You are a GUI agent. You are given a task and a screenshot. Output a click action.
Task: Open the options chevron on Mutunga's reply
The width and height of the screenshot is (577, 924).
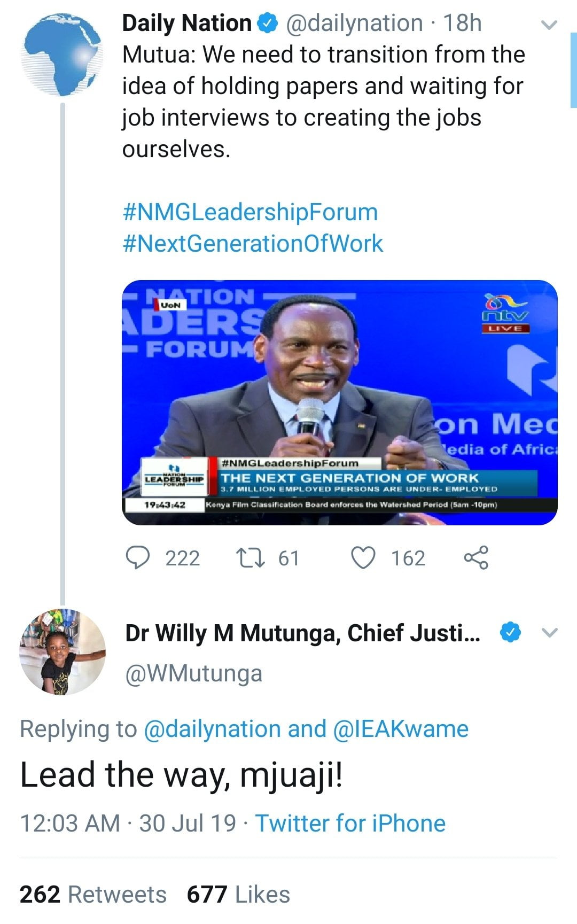click(x=549, y=633)
